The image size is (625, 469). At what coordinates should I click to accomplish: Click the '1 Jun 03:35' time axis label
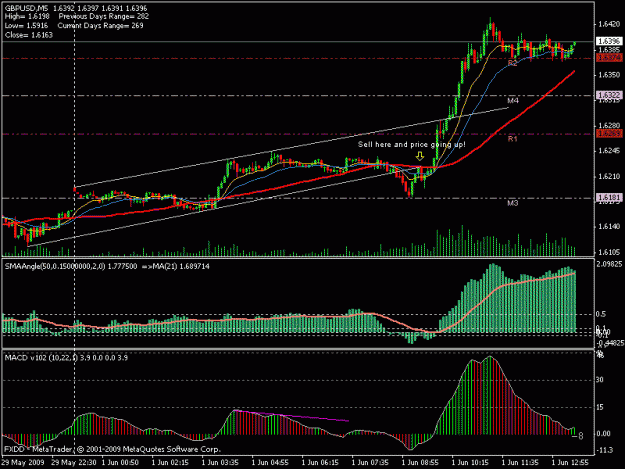click(x=220, y=463)
